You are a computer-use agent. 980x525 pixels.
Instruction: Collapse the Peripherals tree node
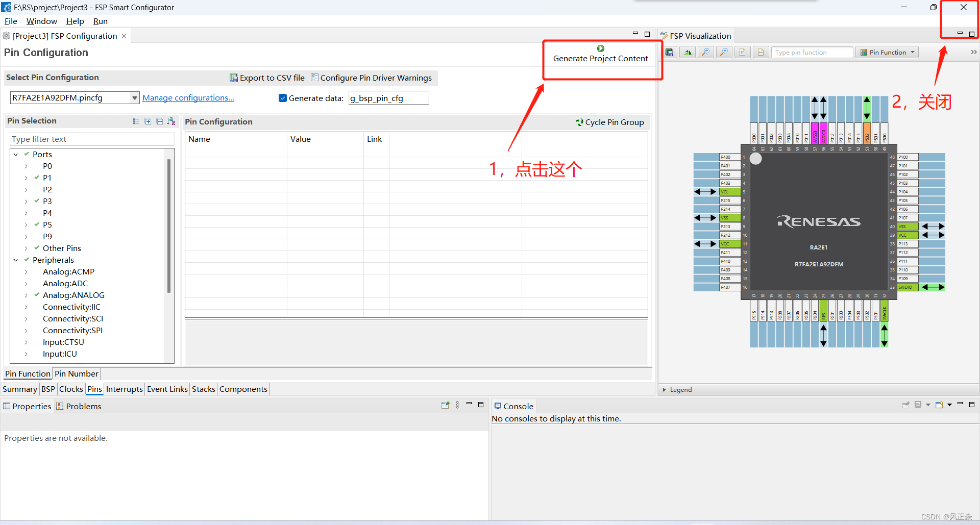pyautogui.click(x=16, y=260)
